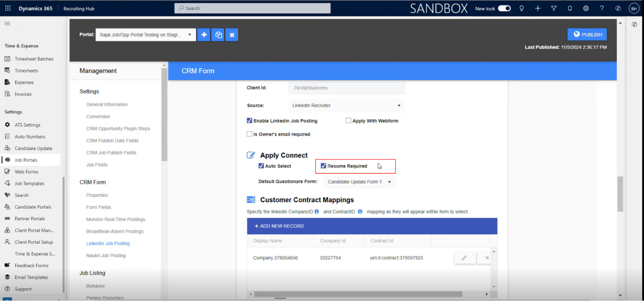Edit the Company 278054656 record pencil icon
The height and width of the screenshot is (302, 644).
(x=464, y=258)
